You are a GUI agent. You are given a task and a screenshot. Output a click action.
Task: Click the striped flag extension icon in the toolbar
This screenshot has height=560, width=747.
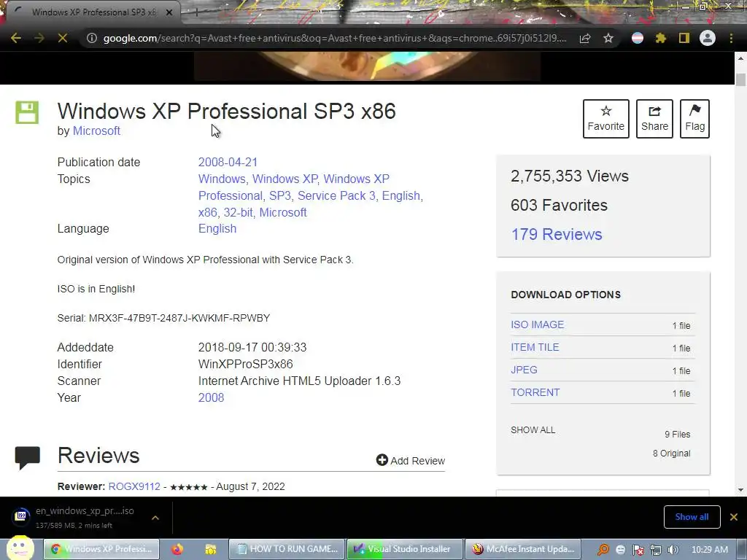[638, 38]
